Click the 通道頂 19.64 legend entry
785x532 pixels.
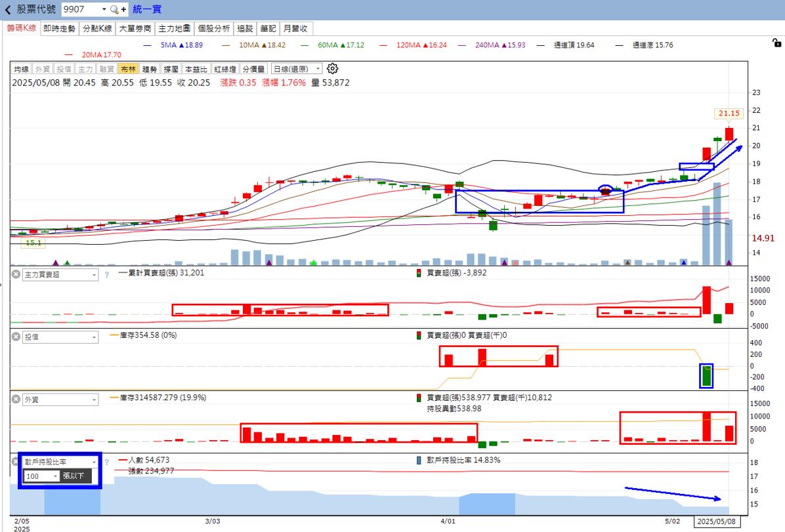(566, 45)
